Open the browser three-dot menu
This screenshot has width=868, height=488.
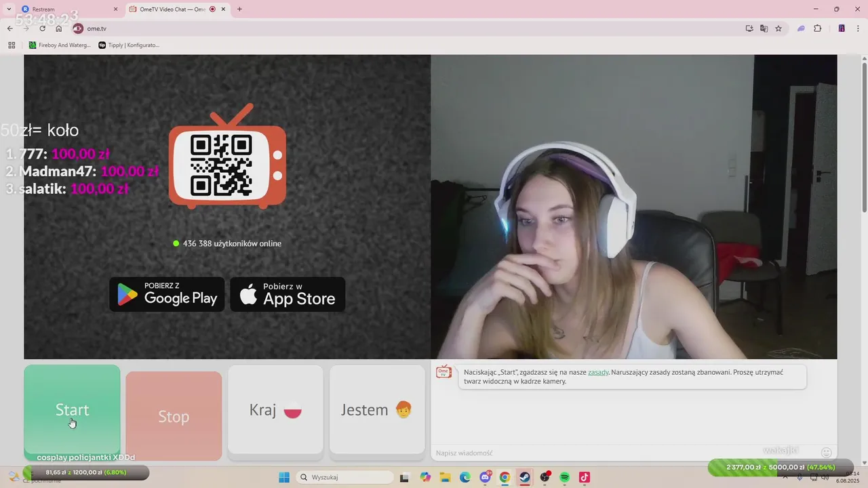point(857,28)
